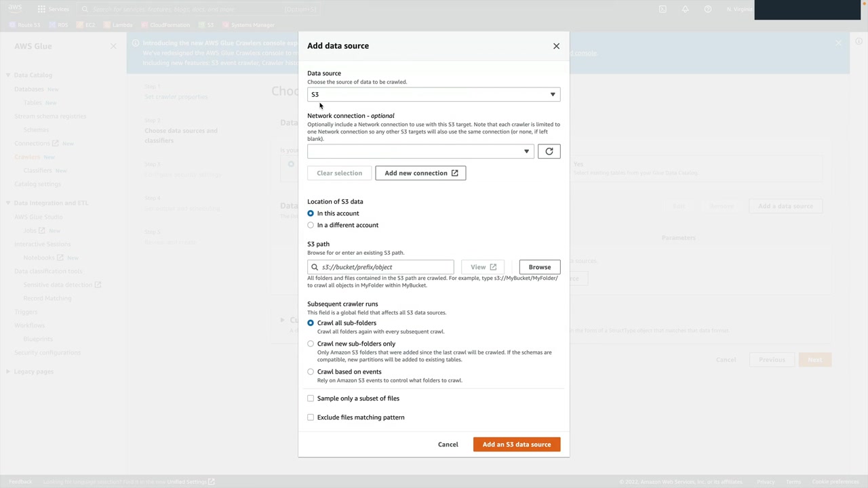Select In a different account option

click(311, 225)
